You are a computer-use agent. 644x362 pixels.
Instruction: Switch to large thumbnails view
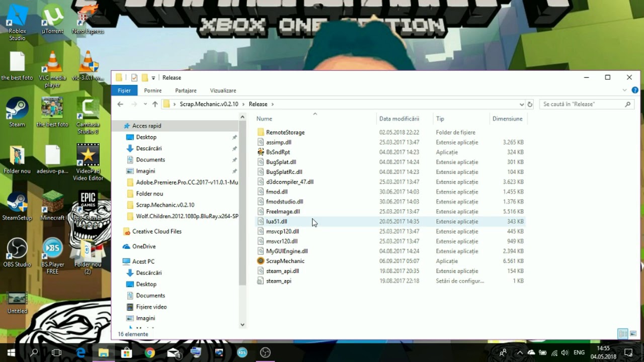coord(632,333)
